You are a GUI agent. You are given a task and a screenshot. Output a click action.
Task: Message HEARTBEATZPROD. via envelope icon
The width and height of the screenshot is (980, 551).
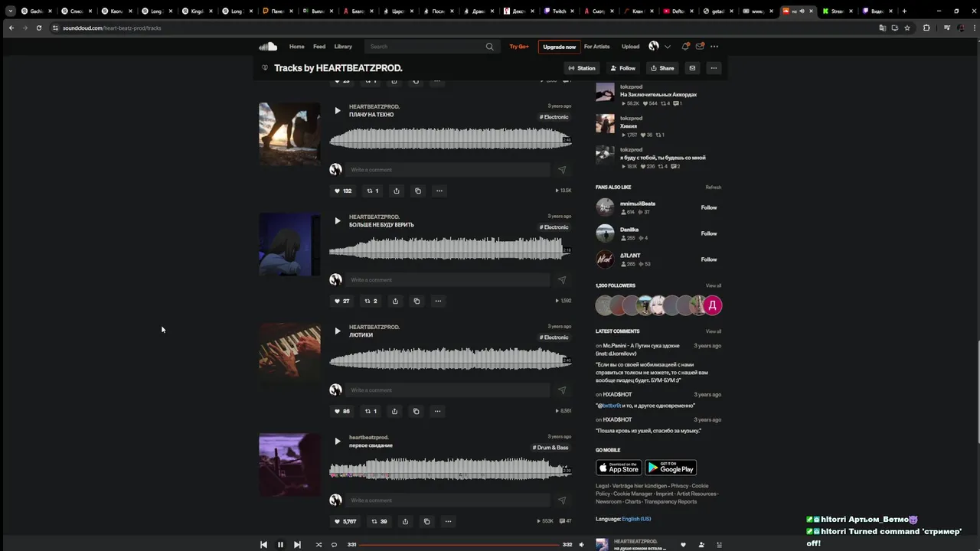pyautogui.click(x=692, y=68)
